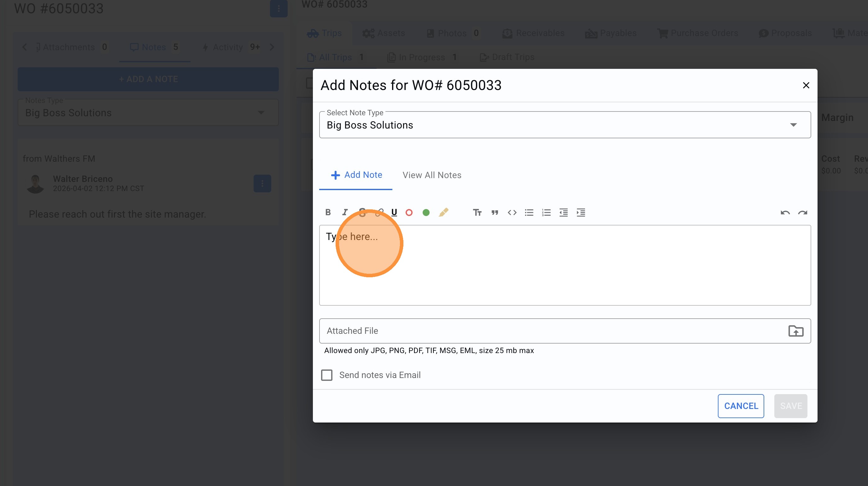Select the red circle text color
The width and height of the screenshot is (868, 486).
409,212
